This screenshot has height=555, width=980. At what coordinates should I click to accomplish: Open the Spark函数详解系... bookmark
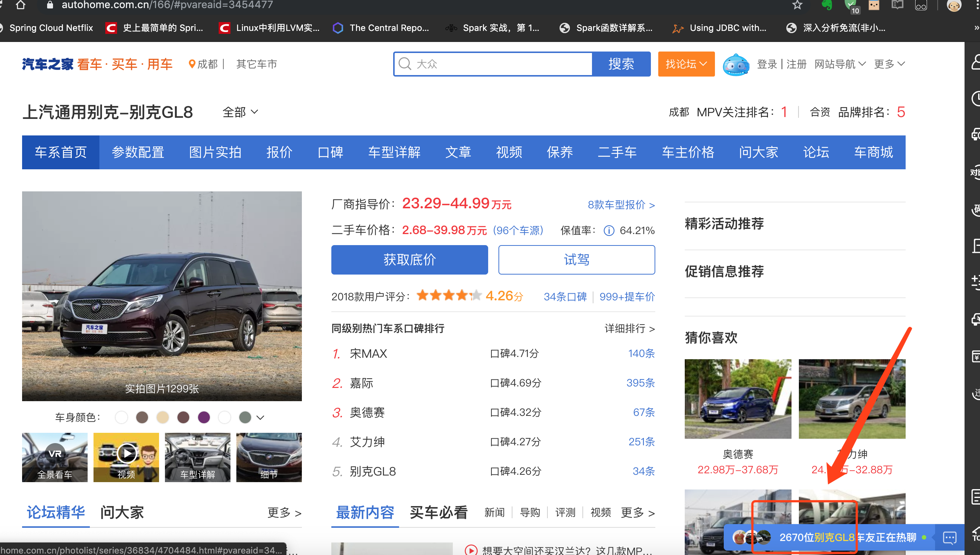click(606, 28)
